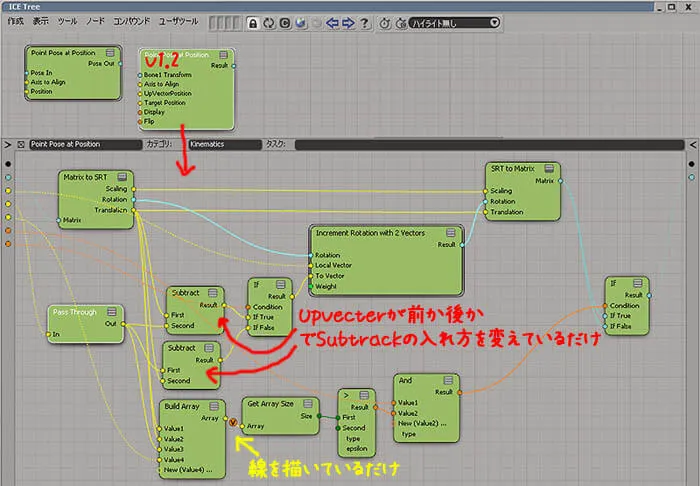700x486 pixels.
Task: Click the C icon in toolbar
Action: click(x=285, y=23)
